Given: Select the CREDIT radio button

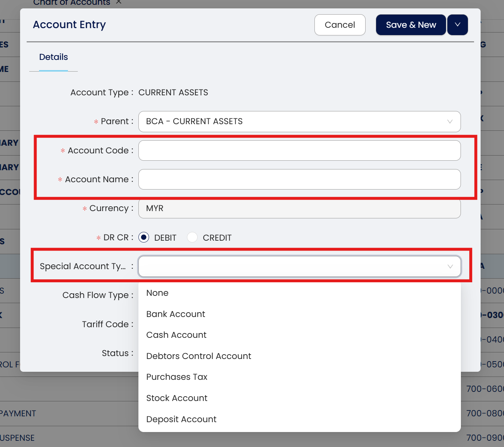Looking at the screenshot, I should [x=192, y=238].
